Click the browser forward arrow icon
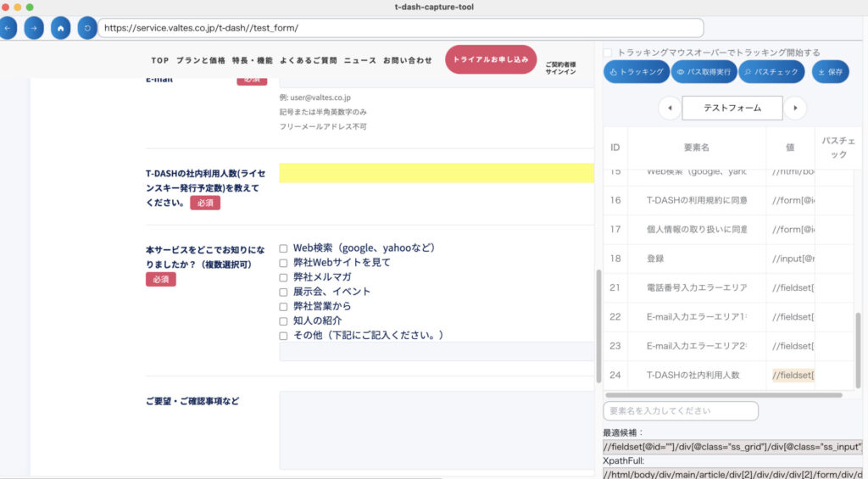This screenshot has height=479, width=868. click(33, 28)
